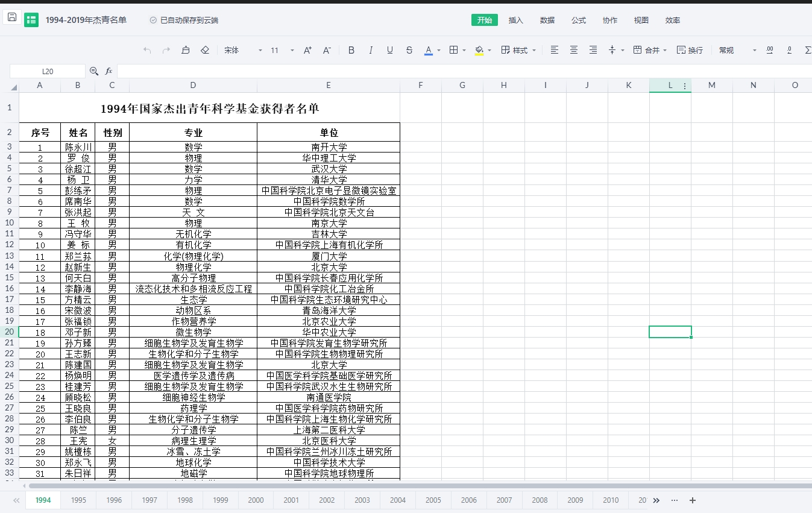Toggle 换行 text wrapping
The width and height of the screenshot is (812, 513).
(x=690, y=50)
